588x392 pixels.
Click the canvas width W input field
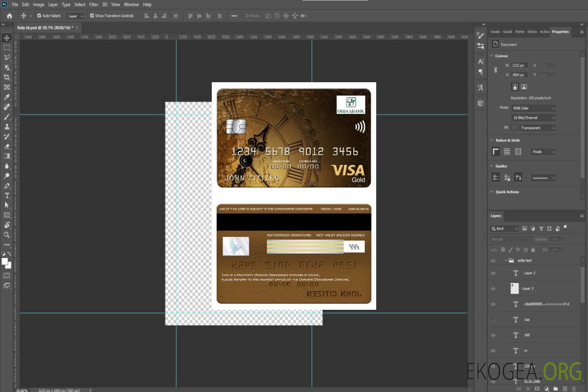519,65
